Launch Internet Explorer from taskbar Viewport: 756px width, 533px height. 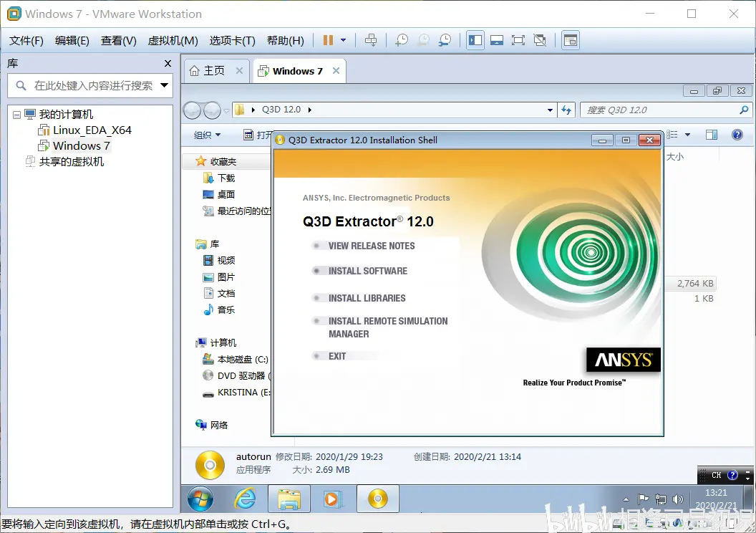click(x=246, y=499)
